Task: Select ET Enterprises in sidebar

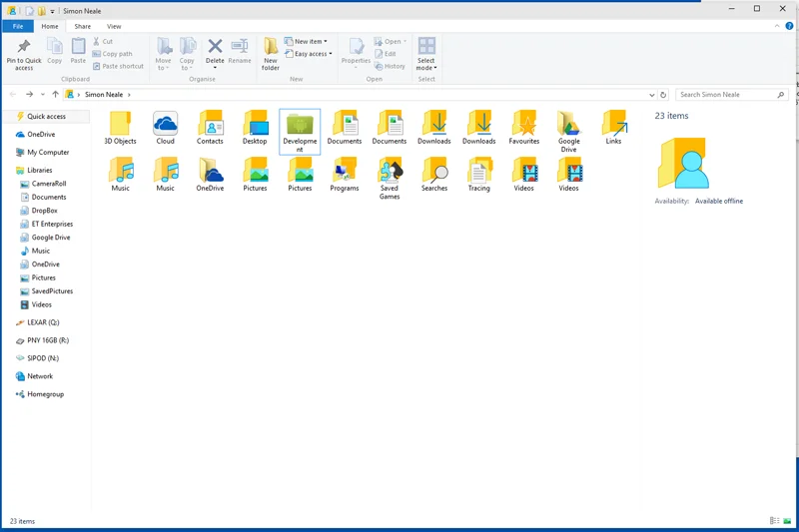Action: coord(52,224)
